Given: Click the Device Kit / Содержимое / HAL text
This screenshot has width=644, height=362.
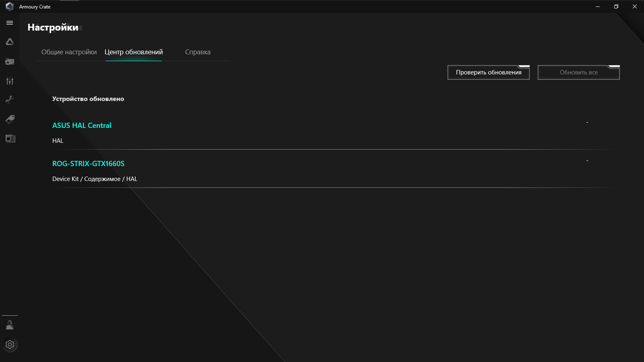Looking at the screenshot, I should pyautogui.click(x=95, y=179).
